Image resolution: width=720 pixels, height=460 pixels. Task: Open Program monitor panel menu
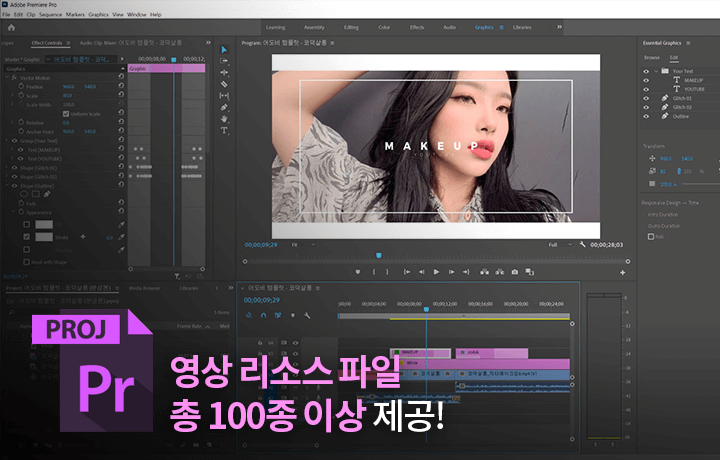pyautogui.click(x=332, y=43)
